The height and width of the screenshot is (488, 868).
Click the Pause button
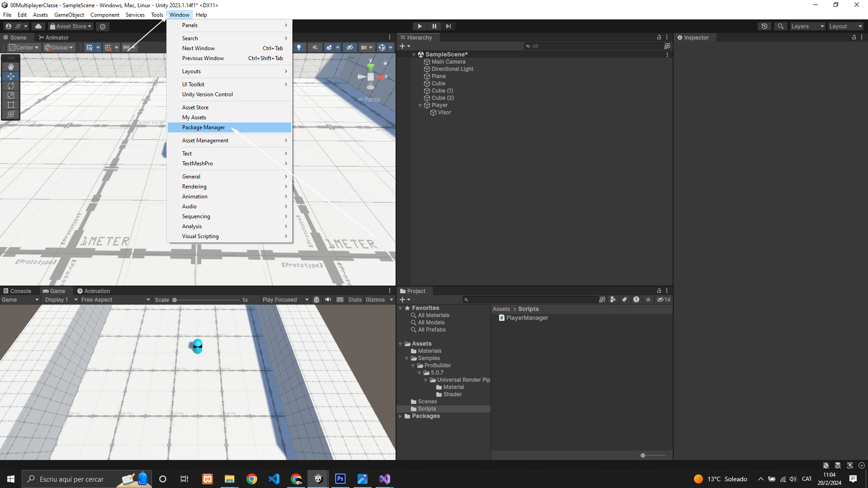434,26
